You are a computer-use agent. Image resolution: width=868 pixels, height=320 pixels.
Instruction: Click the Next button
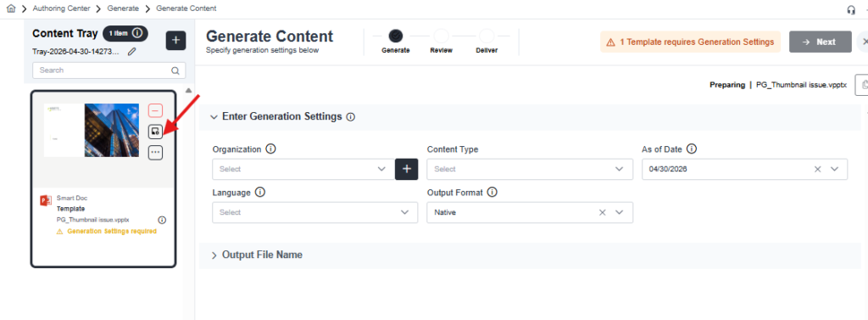821,42
